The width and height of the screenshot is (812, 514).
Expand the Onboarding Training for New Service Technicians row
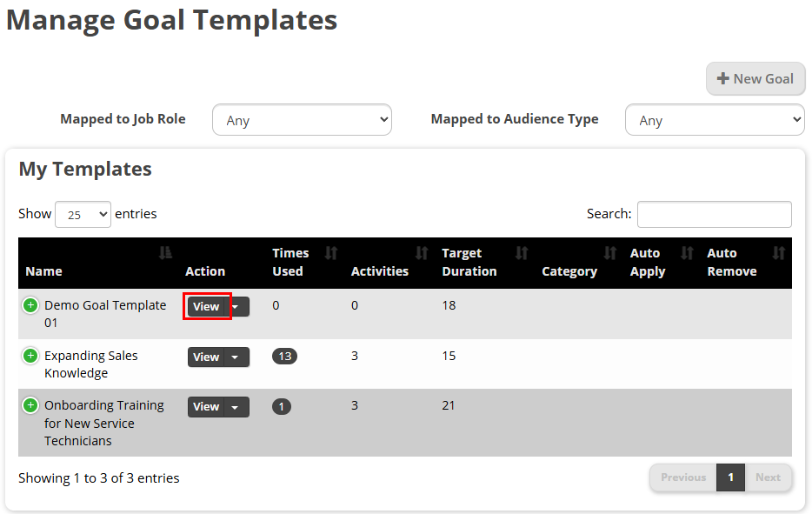(31, 405)
